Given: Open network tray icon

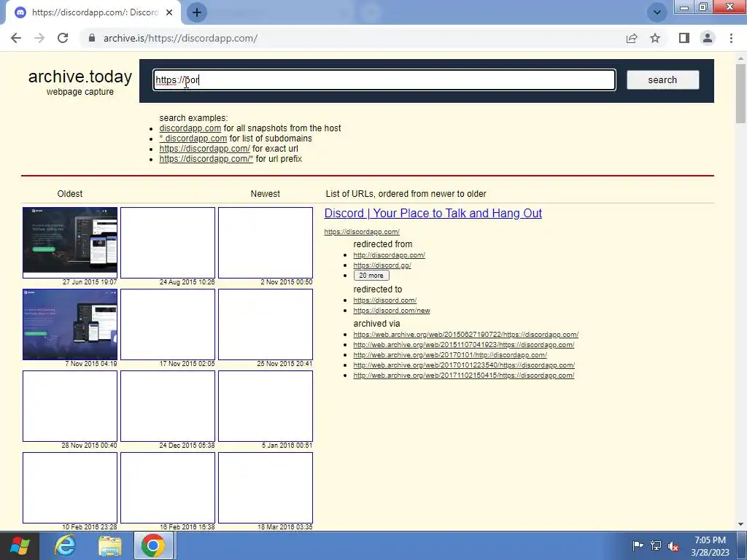Looking at the screenshot, I should click(x=656, y=545).
